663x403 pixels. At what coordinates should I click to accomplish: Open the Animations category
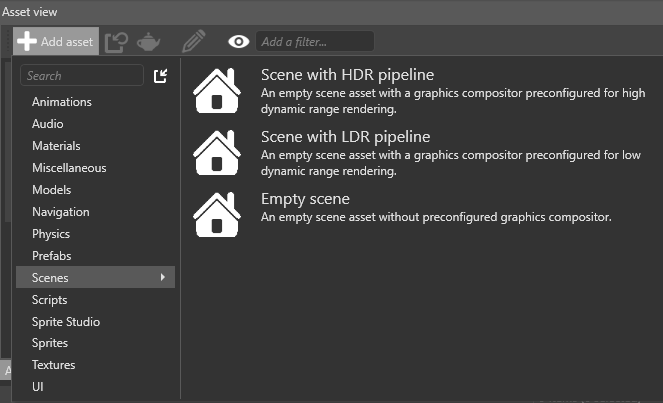click(62, 102)
